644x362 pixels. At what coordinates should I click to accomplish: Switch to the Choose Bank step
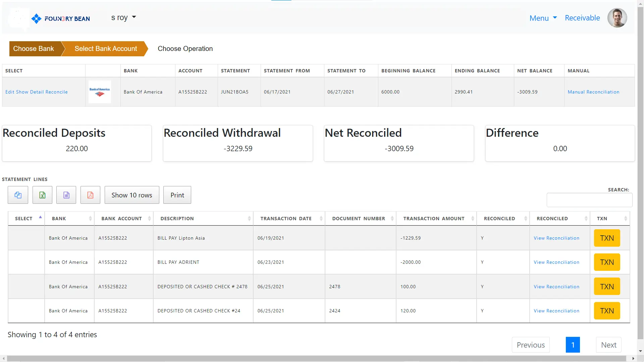coord(34,49)
